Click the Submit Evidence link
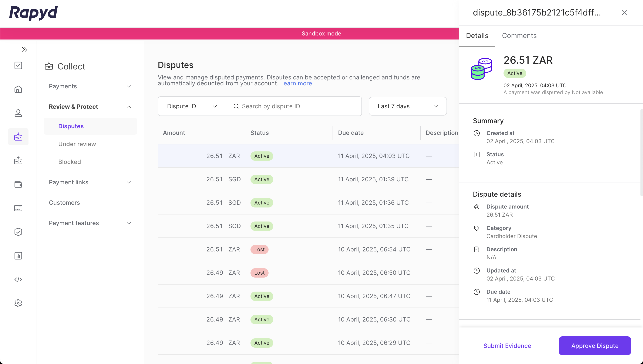This screenshot has height=364, width=643. (x=507, y=346)
